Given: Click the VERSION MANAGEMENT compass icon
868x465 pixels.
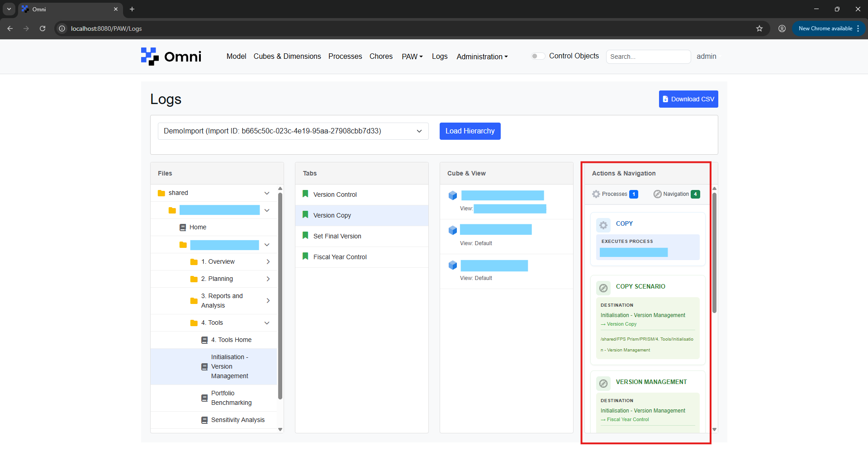Looking at the screenshot, I should [x=603, y=384].
